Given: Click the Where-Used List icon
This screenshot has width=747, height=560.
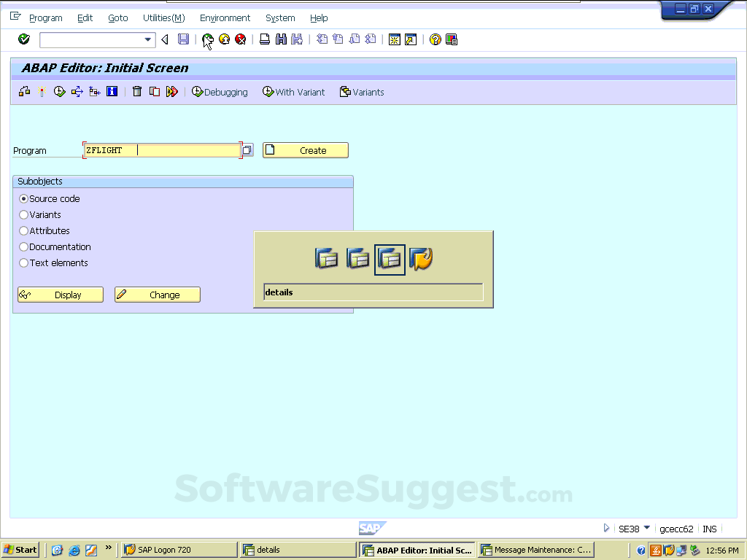Looking at the screenshot, I should pyautogui.click(x=77, y=91).
